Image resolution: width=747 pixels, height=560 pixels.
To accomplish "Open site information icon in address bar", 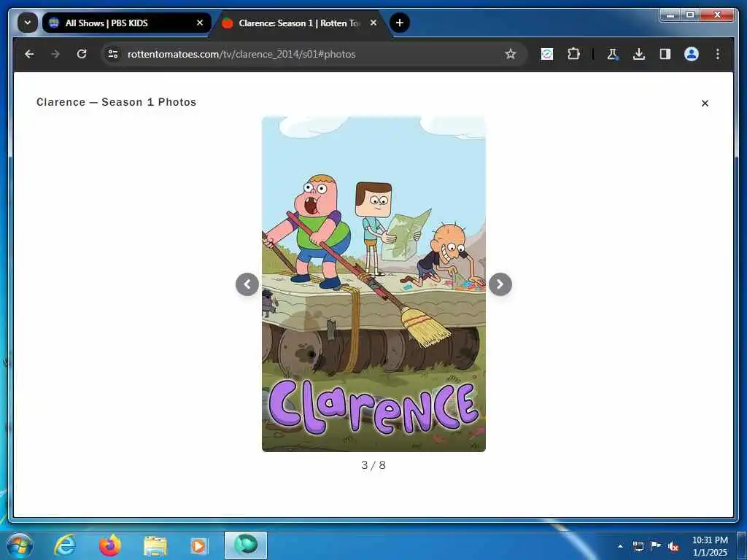I will (113, 54).
